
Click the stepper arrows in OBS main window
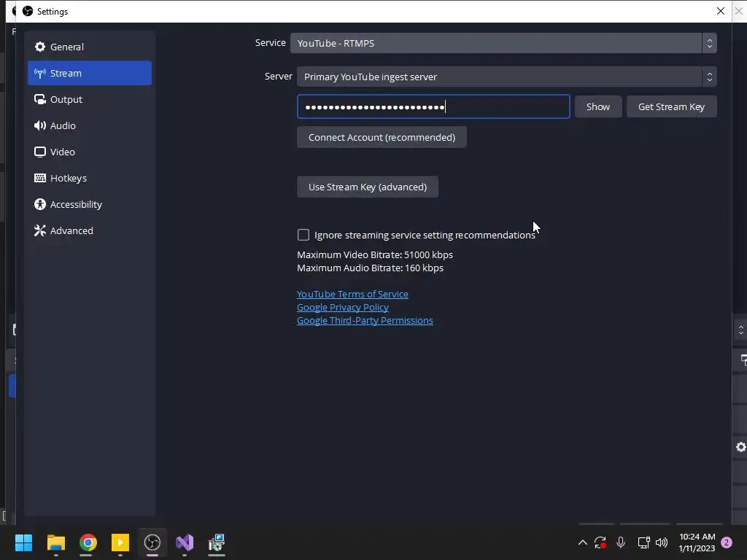coord(741,330)
